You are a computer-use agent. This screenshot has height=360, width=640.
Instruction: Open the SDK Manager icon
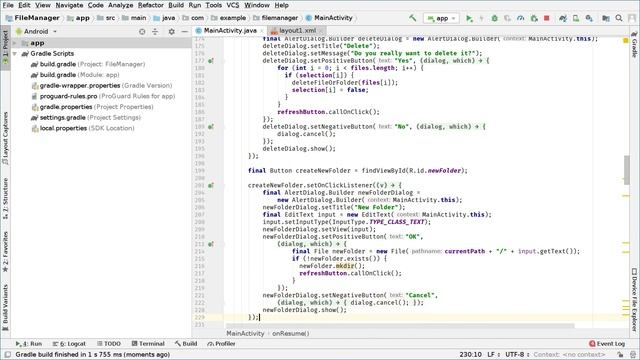pyautogui.click(x=589, y=18)
